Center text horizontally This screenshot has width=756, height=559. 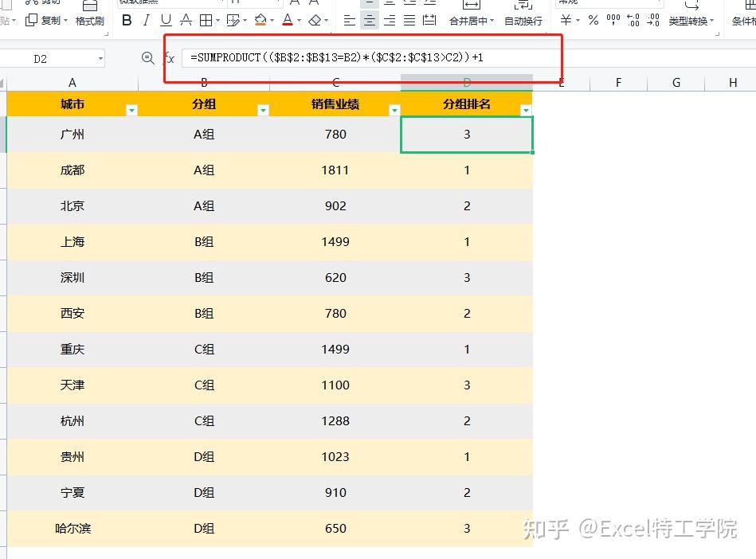coord(370,20)
